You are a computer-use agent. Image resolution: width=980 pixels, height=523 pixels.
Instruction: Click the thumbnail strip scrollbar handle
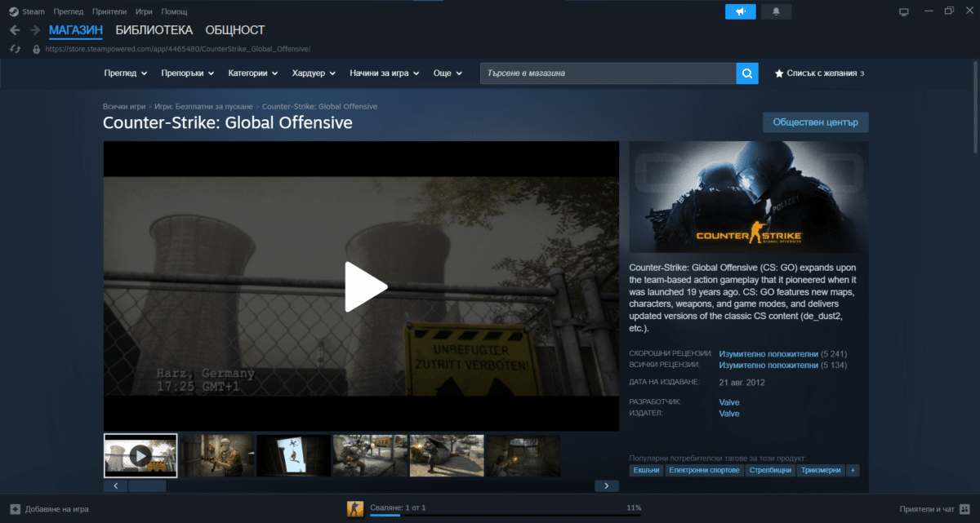pos(147,486)
